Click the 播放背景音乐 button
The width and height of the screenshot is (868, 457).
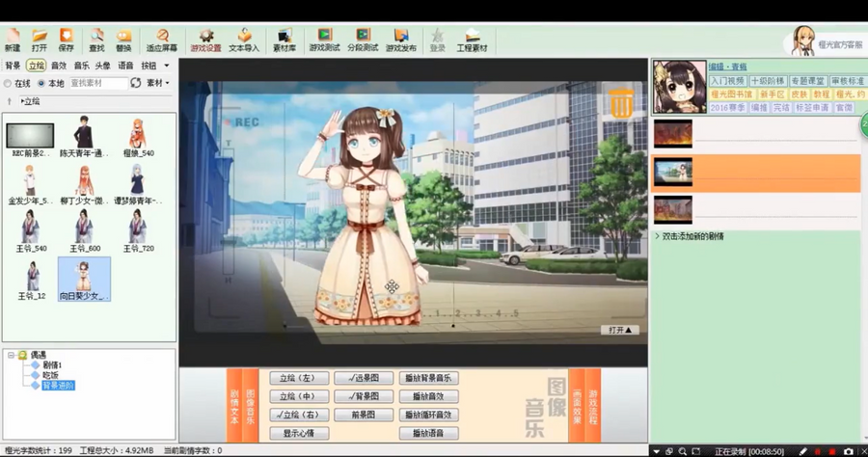428,379
